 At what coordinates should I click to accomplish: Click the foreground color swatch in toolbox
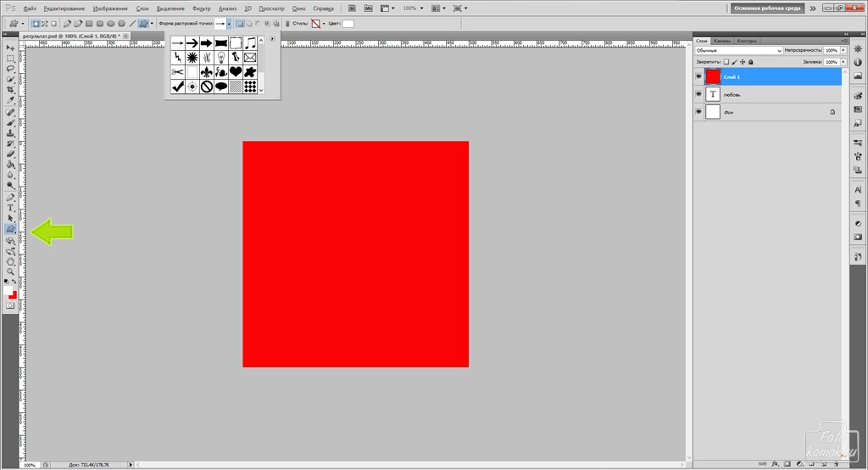pyautogui.click(x=8, y=290)
